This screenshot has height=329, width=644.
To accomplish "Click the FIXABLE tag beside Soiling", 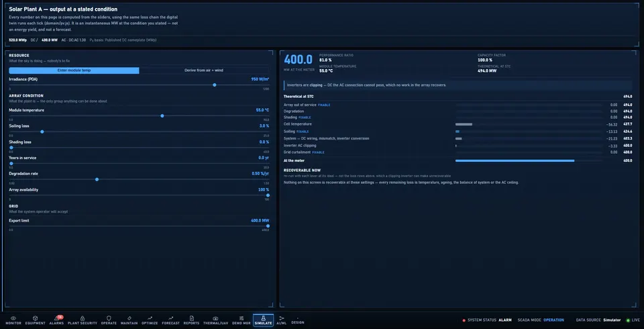I will point(303,132).
